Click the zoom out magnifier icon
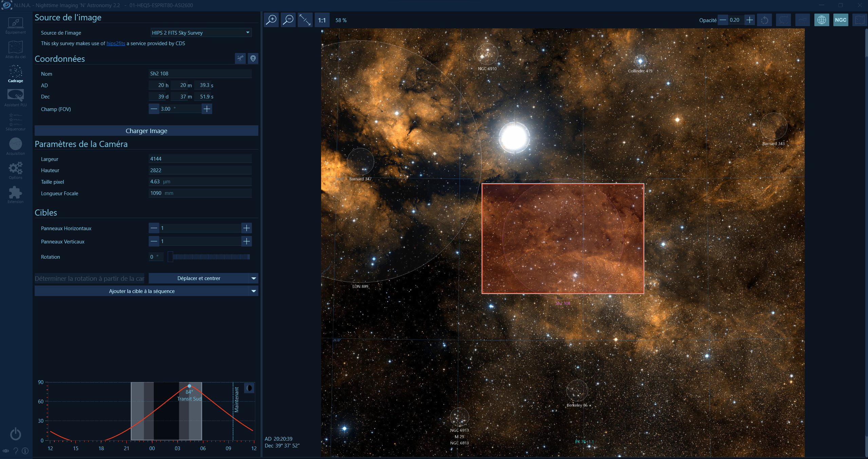 [288, 20]
